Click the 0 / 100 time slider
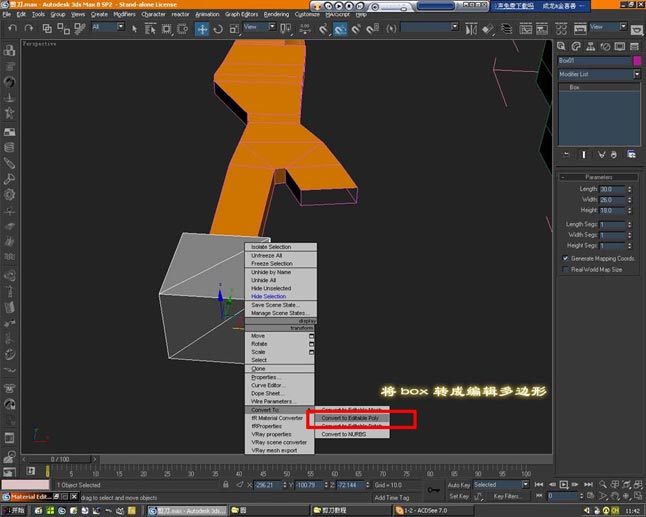The height and width of the screenshot is (517, 646). (60, 459)
